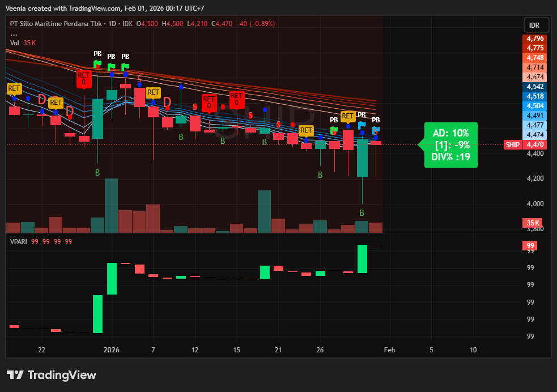Screen dimensions: 557x392
Task: Click the IDX exchange label in legend
Action: 127,24
